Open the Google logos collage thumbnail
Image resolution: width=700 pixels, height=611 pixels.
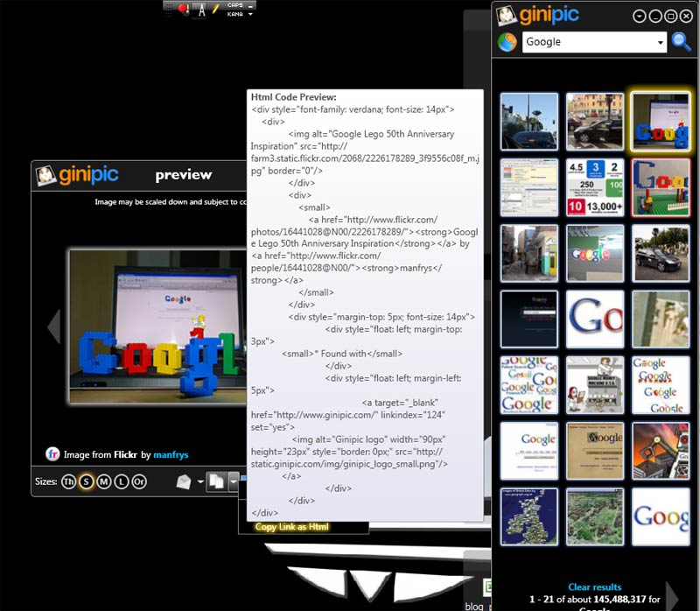click(x=529, y=385)
